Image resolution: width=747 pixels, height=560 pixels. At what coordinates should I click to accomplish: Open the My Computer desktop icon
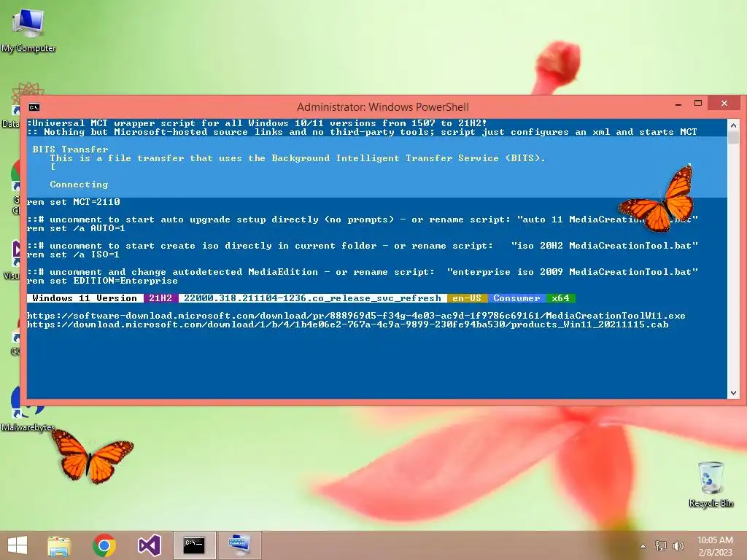tap(28, 29)
